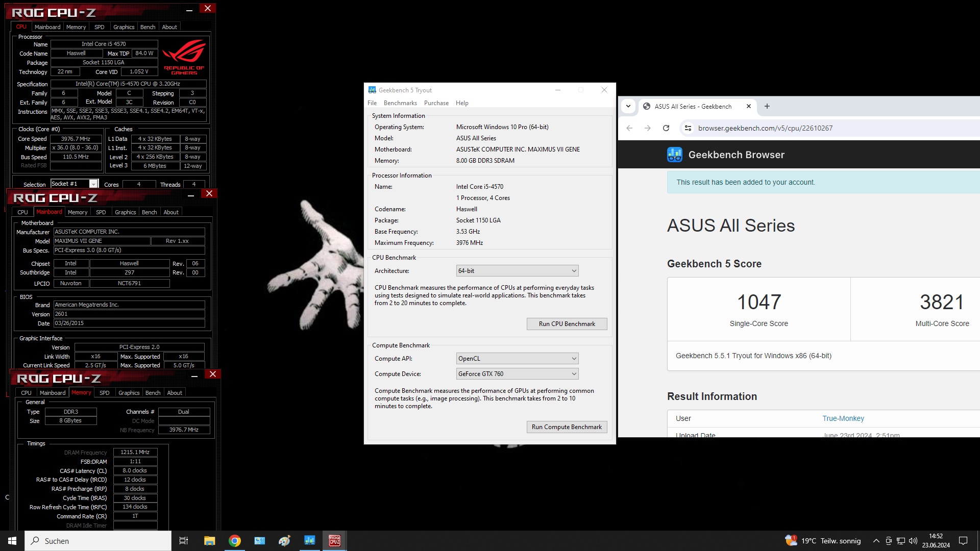
Task: Click the Geekbench Browser logo icon
Action: (675, 155)
